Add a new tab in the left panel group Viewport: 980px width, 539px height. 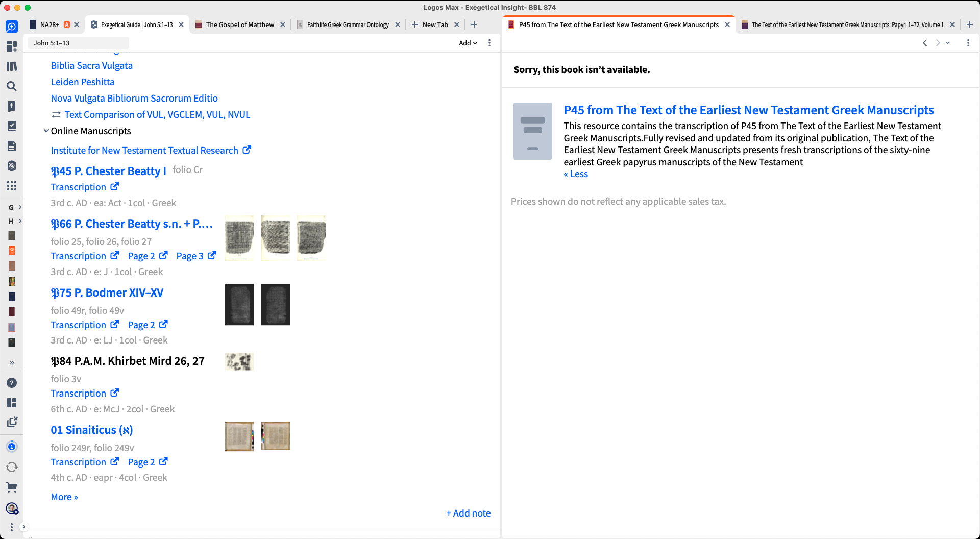[474, 24]
